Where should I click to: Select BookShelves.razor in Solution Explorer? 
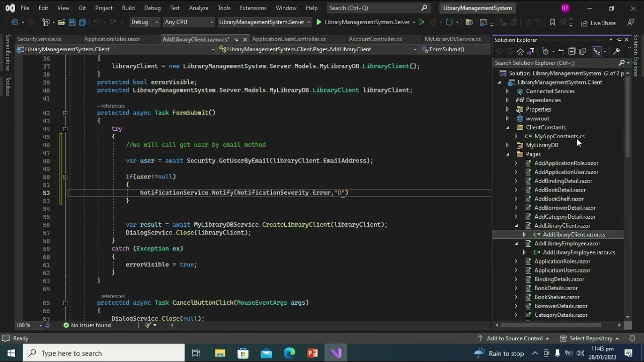tap(557, 297)
